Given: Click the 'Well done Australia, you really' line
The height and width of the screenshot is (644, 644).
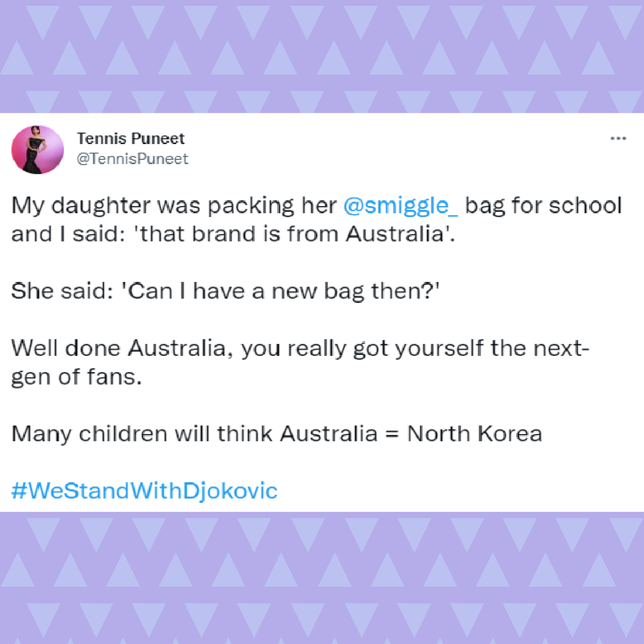Looking at the screenshot, I should tap(301, 348).
